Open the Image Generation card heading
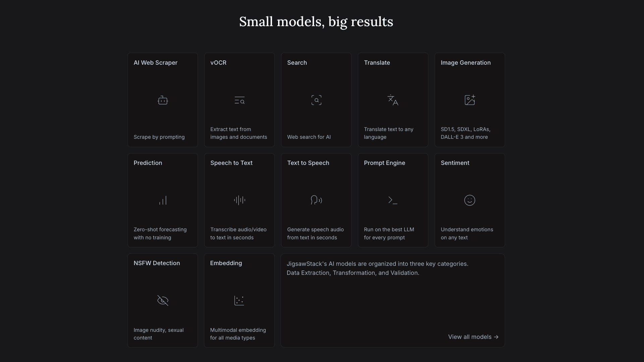The width and height of the screenshot is (644, 362). 466,63
